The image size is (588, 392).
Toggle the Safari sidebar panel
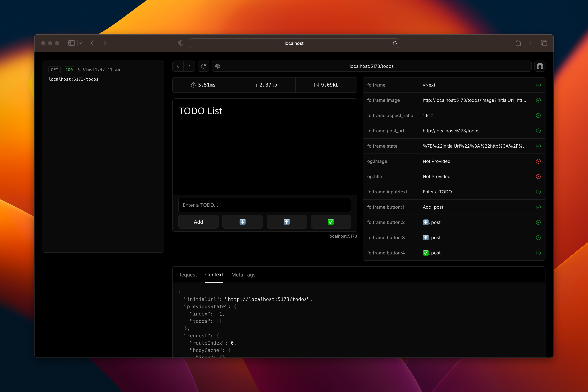point(72,43)
